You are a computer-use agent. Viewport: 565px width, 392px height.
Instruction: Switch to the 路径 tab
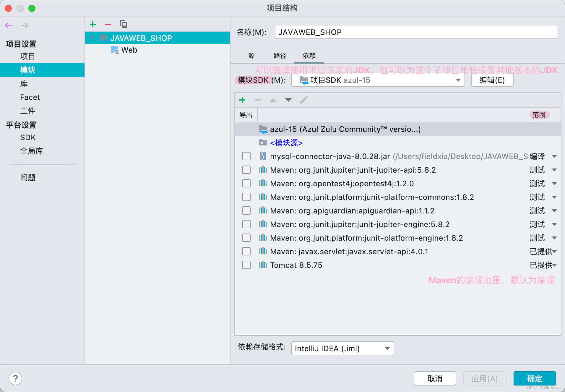click(280, 56)
